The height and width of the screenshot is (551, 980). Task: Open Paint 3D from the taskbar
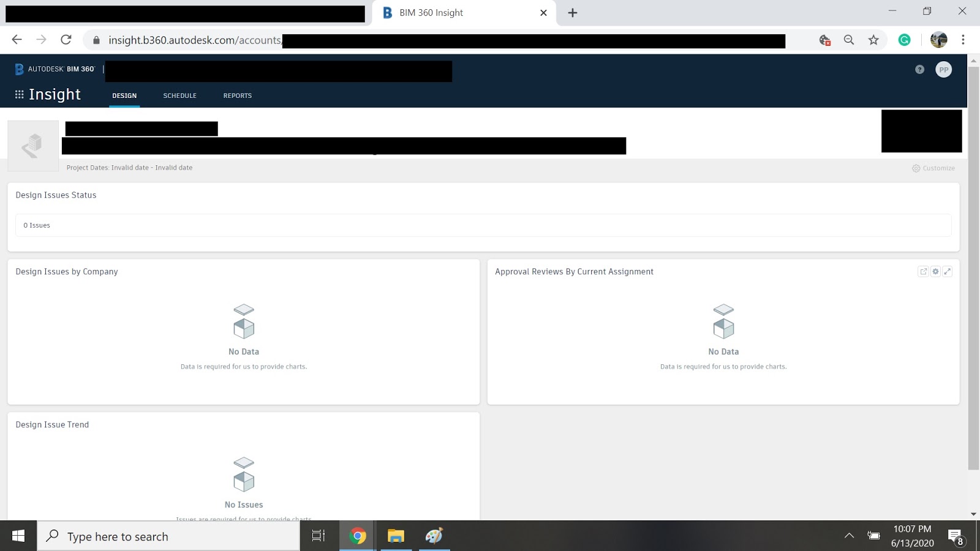pyautogui.click(x=434, y=536)
